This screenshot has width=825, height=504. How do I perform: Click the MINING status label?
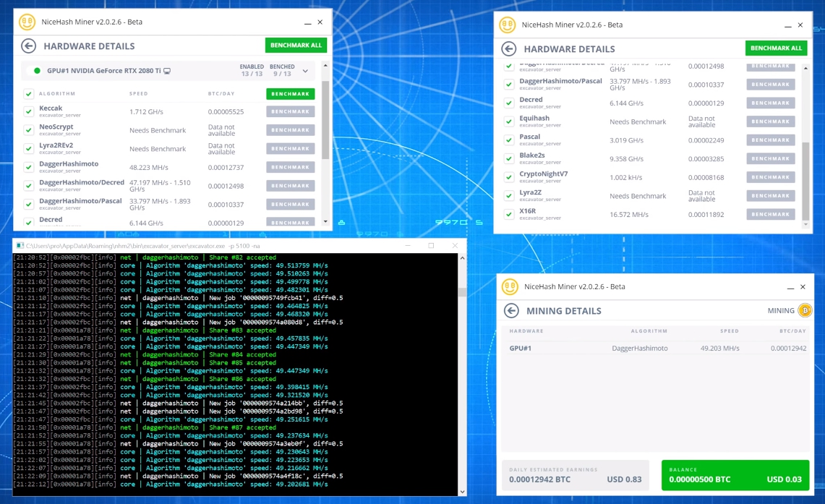click(781, 311)
